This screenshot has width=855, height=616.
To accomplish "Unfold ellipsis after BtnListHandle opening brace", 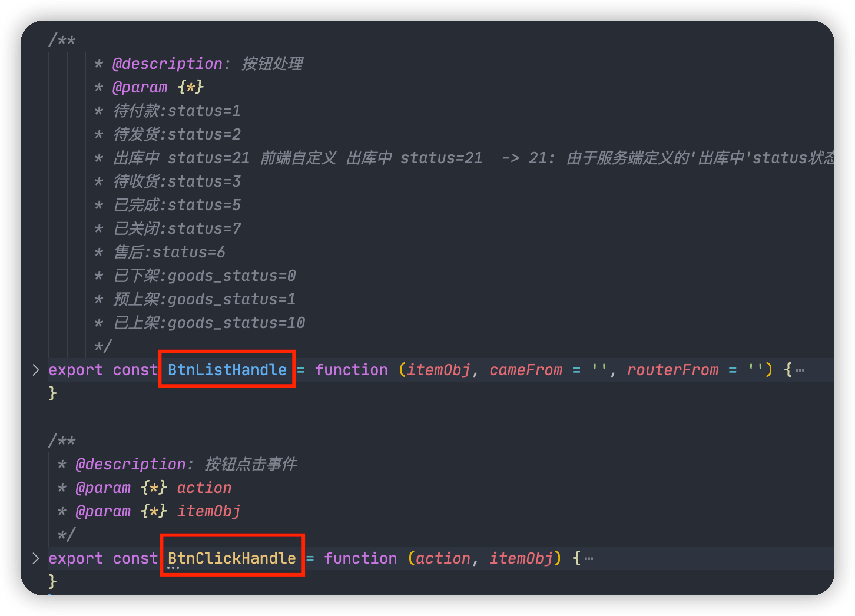I will pyautogui.click(x=800, y=370).
